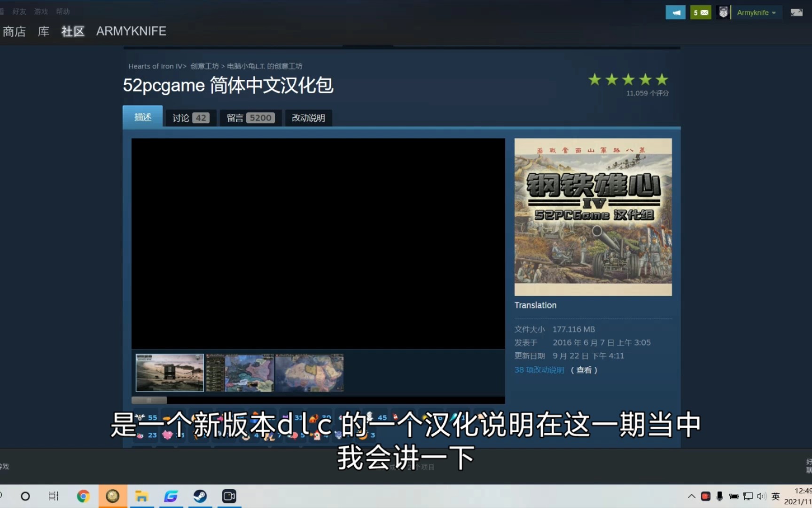Image resolution: width=812 pixels, height=508 pixels.
Task: Expand the Armyknife account dropdown
Action: coord(756,13)
